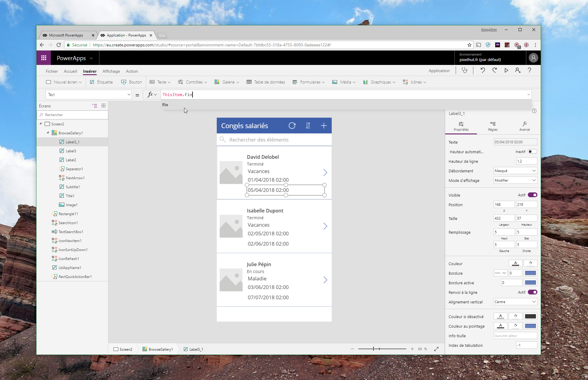
Task: Preview the app with the play icon
Action: pyautogui.click(x=506, y=71)
